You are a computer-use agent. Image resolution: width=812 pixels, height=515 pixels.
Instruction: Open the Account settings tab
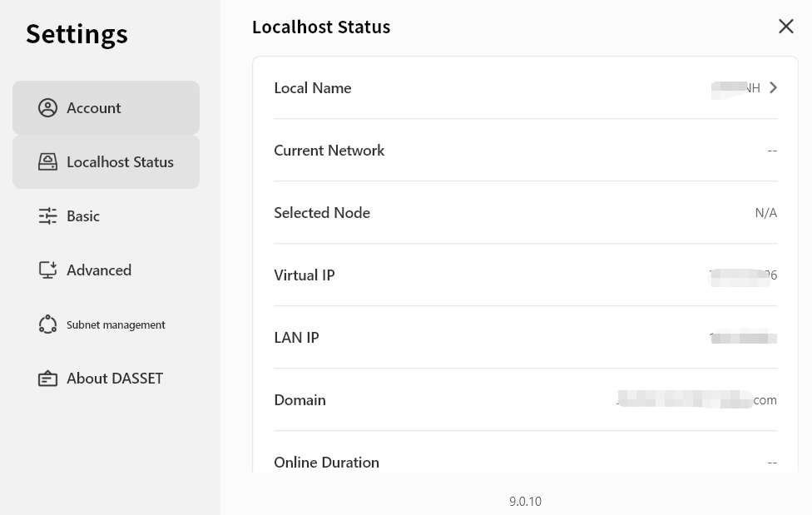point(94,108)
